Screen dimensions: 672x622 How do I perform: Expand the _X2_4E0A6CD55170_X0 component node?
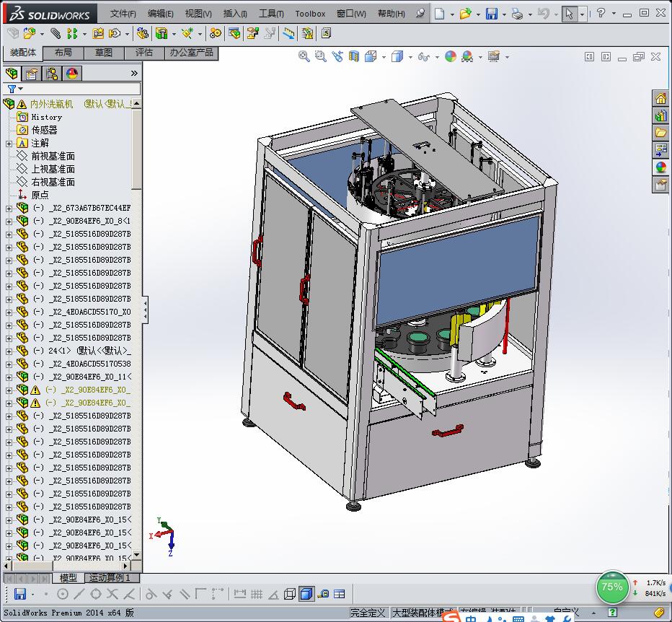pos(9,312)
